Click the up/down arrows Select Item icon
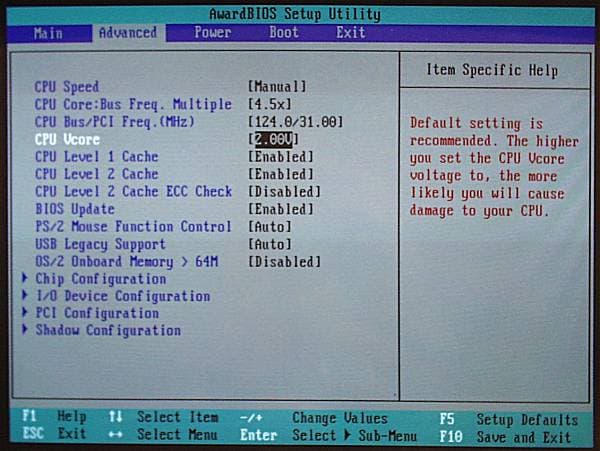 point(115,417)
